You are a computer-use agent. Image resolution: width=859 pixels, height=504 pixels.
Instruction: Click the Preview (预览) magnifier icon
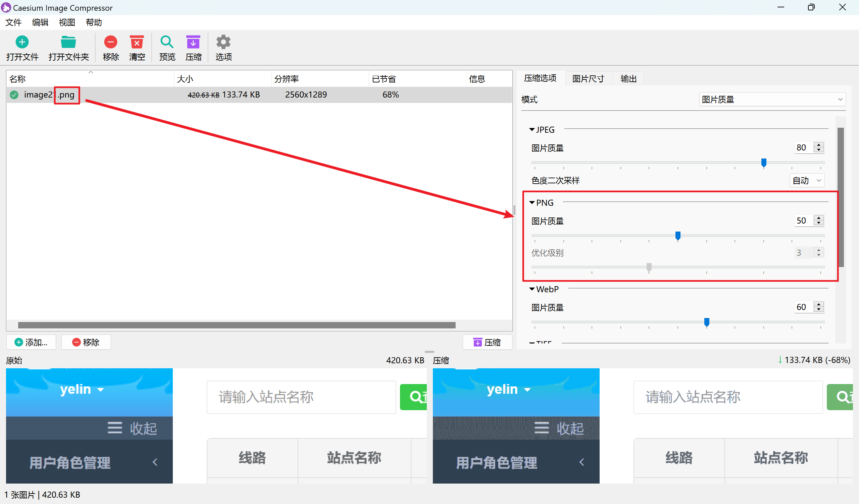pos(167,42)
